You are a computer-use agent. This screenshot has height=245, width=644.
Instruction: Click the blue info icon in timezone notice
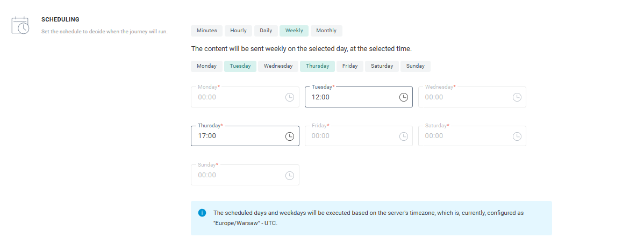pos(202,213)
